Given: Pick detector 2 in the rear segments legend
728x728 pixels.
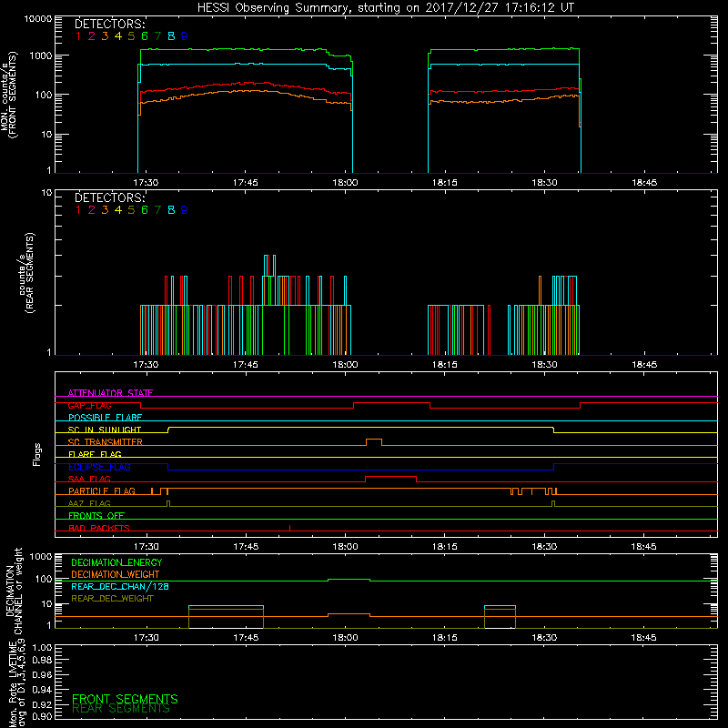Looking at the screenshot, I should [92, 210].
